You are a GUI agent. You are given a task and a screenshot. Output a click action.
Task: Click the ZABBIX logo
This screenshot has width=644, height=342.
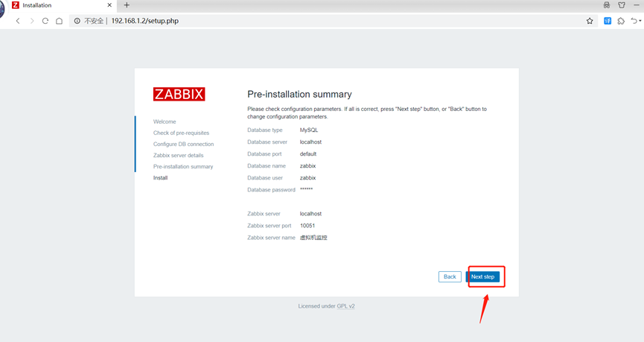point(179,94)
